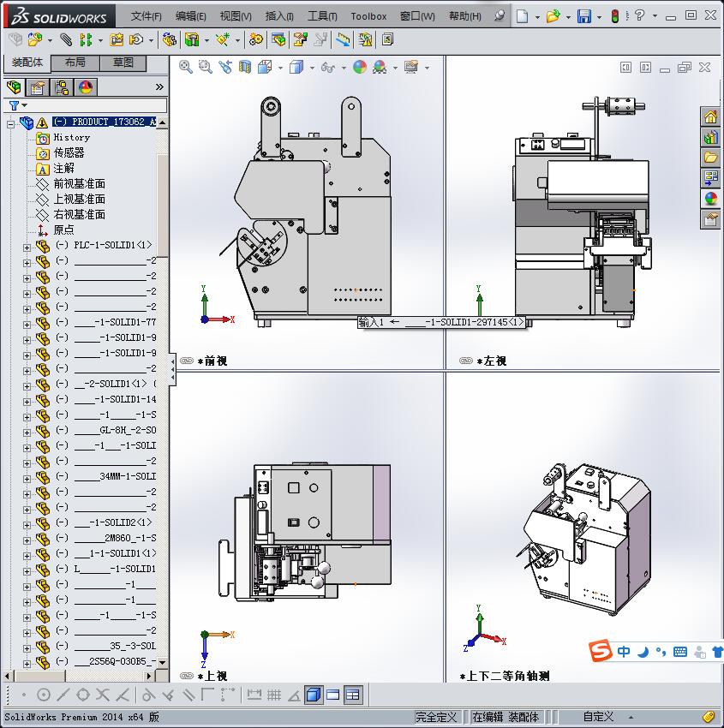Open the Save button dropdown arrow

600,17
